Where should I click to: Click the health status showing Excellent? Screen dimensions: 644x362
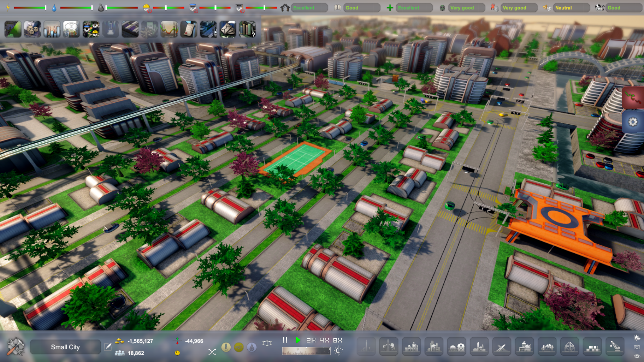[414, 7]
